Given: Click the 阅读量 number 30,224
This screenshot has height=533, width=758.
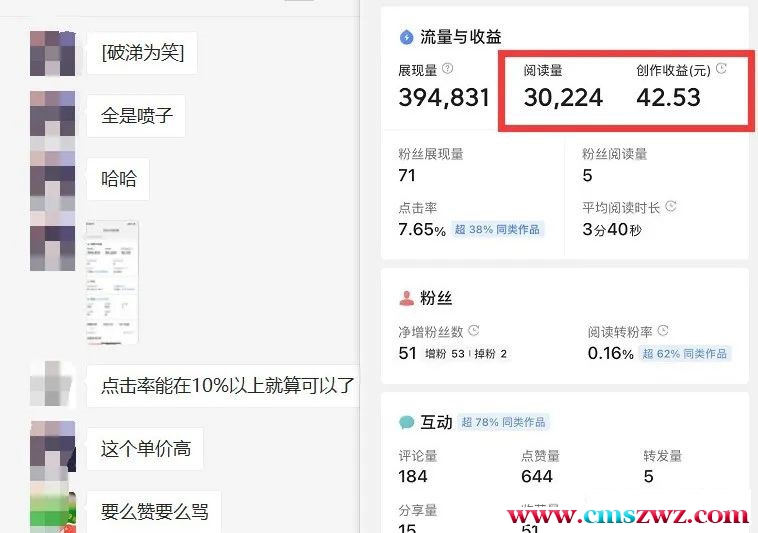Looking at the screenshot, I should pos(563,98).
